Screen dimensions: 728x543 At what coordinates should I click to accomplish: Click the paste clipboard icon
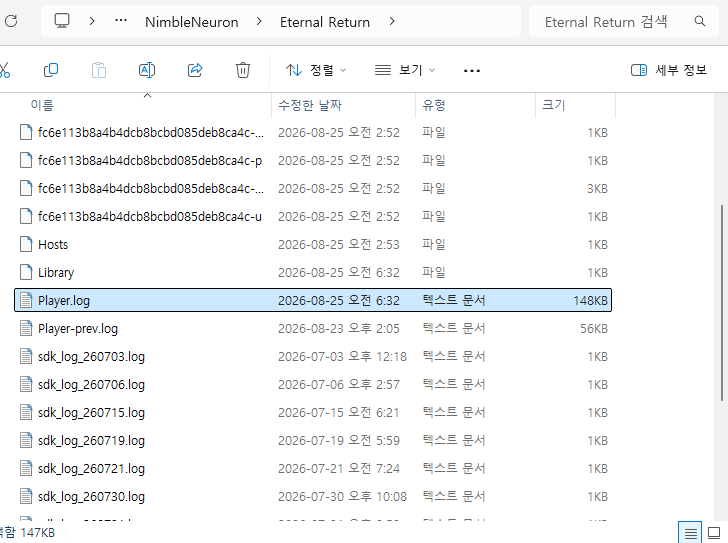click(x=99, y=70)
